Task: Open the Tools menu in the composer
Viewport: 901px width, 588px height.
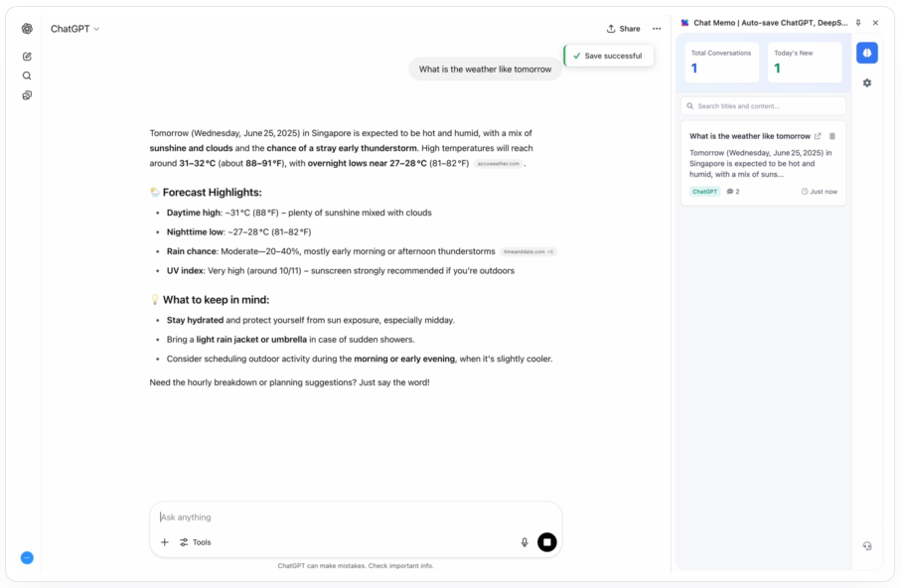Action: pos(195,542)
